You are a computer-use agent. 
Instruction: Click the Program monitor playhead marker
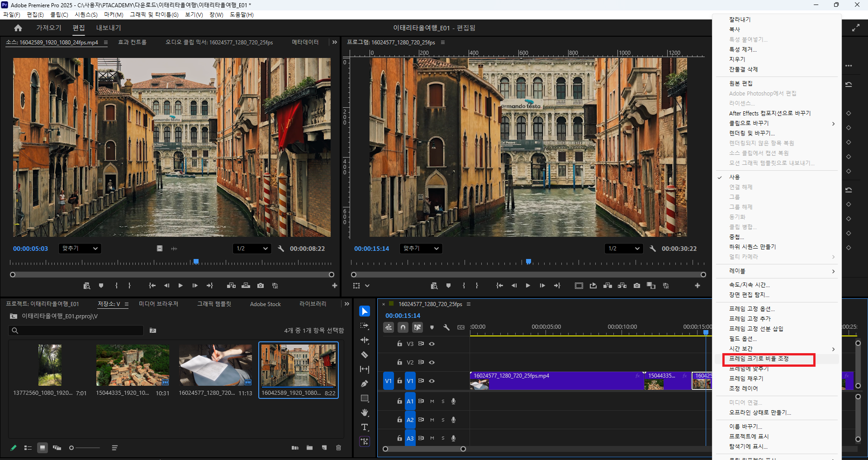click(528, 262)
